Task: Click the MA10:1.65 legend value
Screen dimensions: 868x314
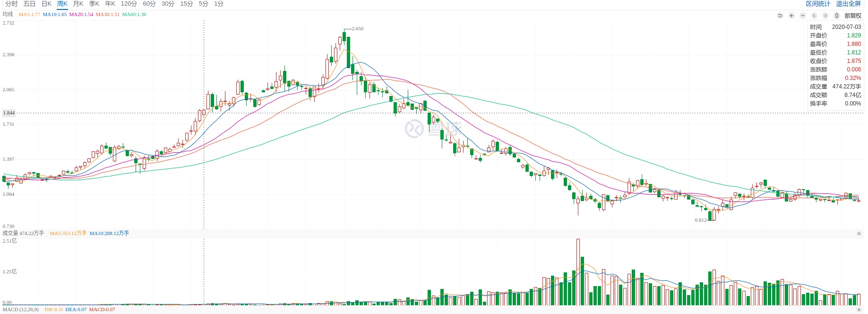Action: 55,14
